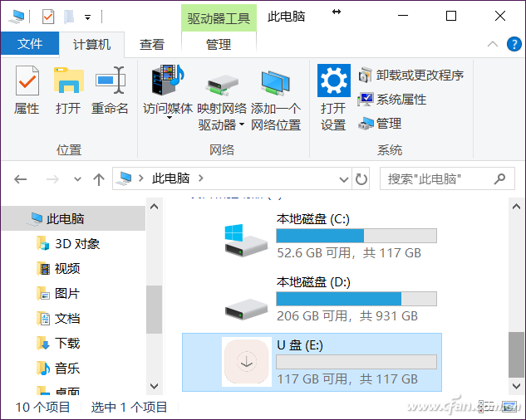526x420 pixels.
Task: Click the search box for 此电脑
Action: point(447,178)
